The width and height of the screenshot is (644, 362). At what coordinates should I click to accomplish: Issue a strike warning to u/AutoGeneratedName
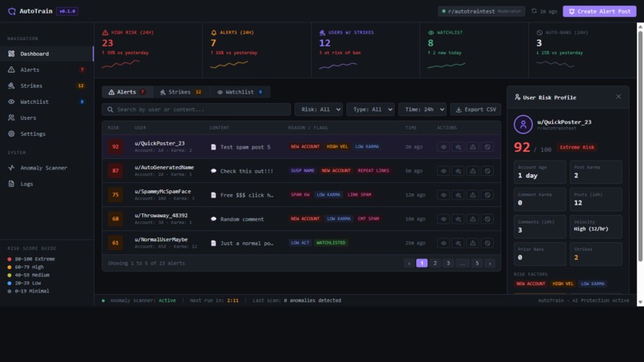[x=473, y=171]
